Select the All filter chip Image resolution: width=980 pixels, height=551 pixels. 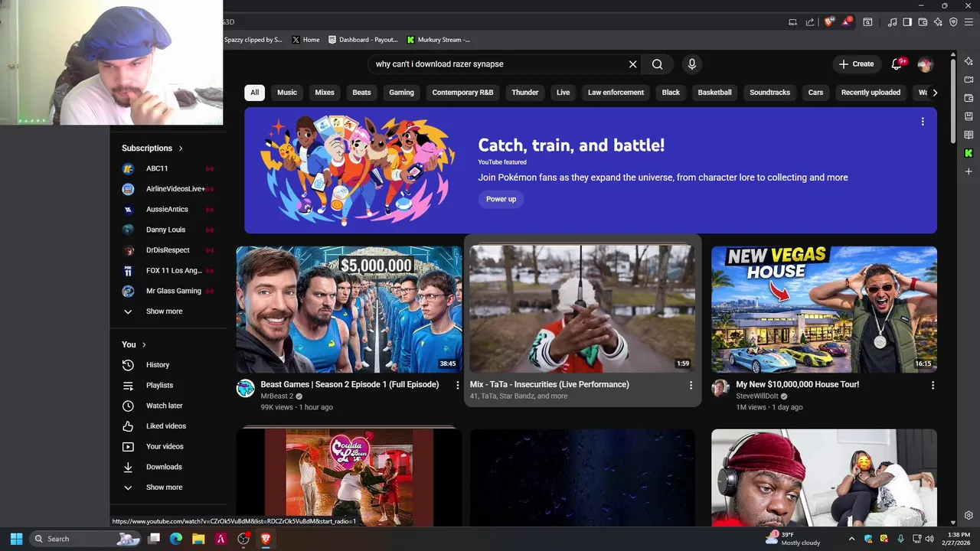pos(254,93)
